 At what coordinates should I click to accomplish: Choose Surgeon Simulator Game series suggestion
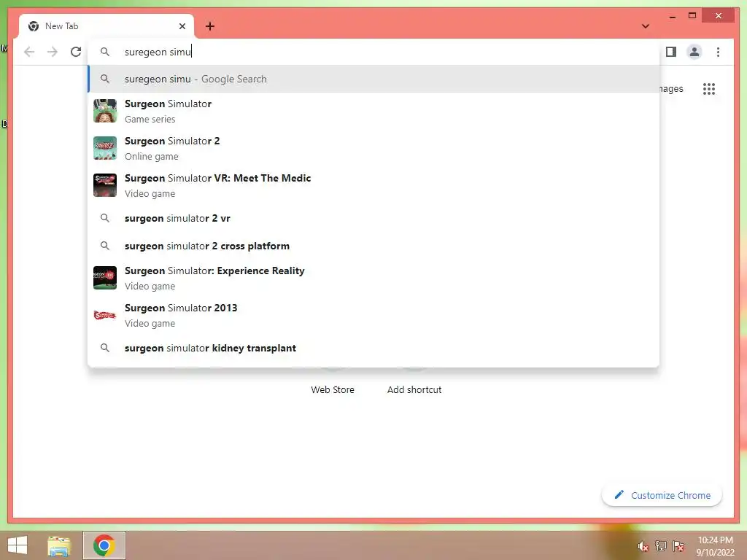pyautogui.click(x=374, y=111)
